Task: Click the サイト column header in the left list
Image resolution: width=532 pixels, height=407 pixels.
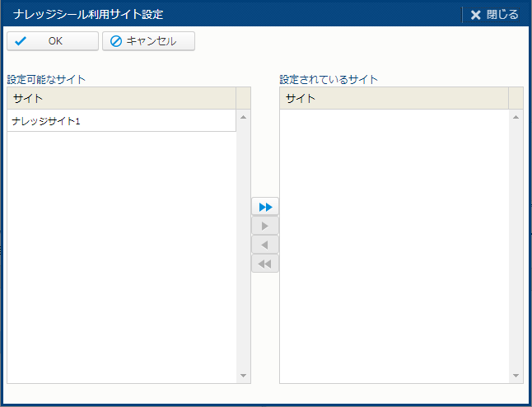Action: 122,99
